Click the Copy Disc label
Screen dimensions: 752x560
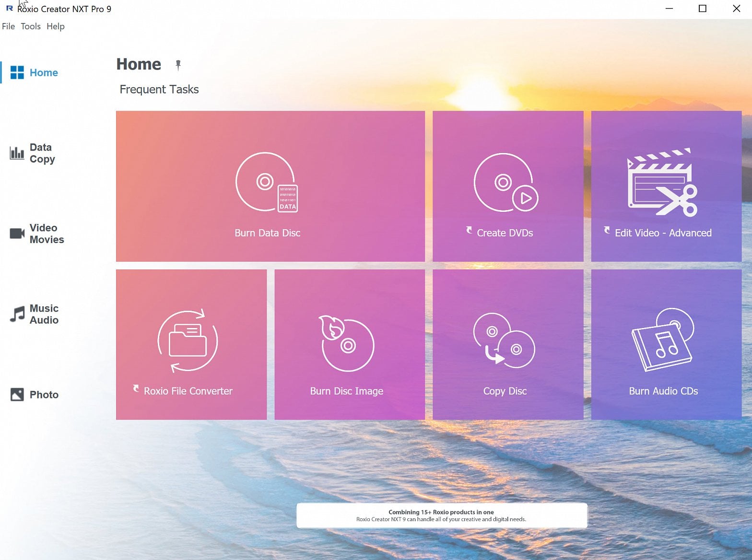point(505,391)
